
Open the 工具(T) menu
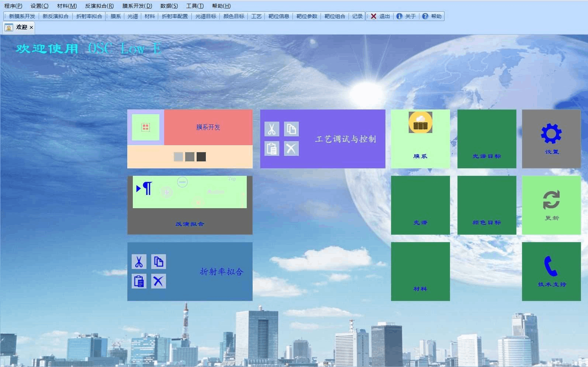(x=195, y=6)
